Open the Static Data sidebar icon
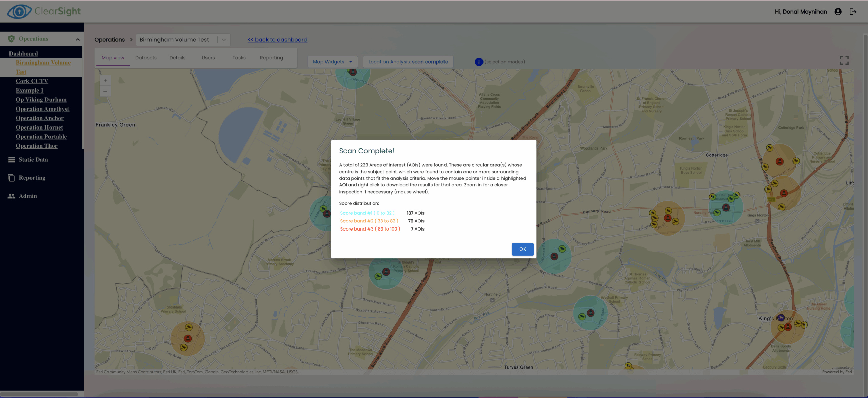This screenshot has width=868, height=398. pos(12,160)
